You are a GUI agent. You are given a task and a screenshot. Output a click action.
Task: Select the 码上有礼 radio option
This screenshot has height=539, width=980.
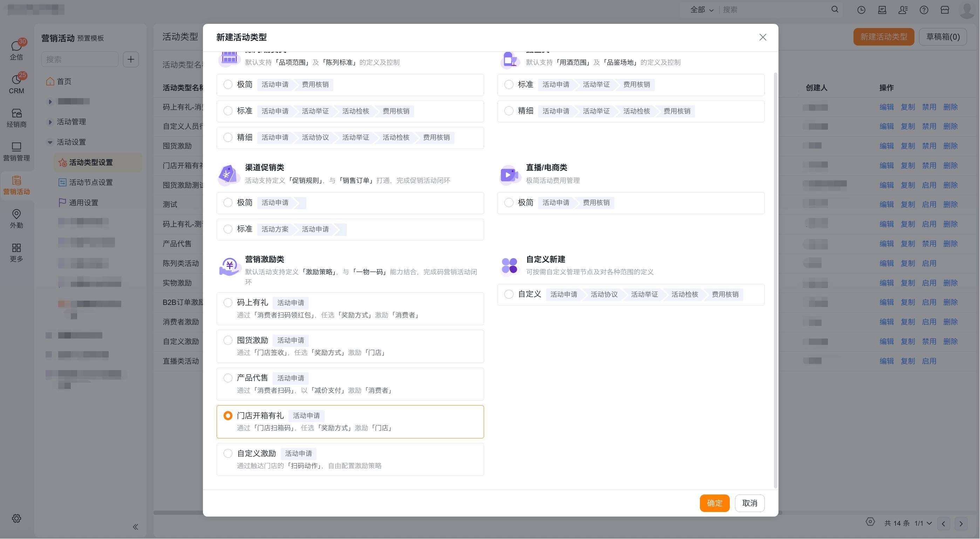point(228,303)
